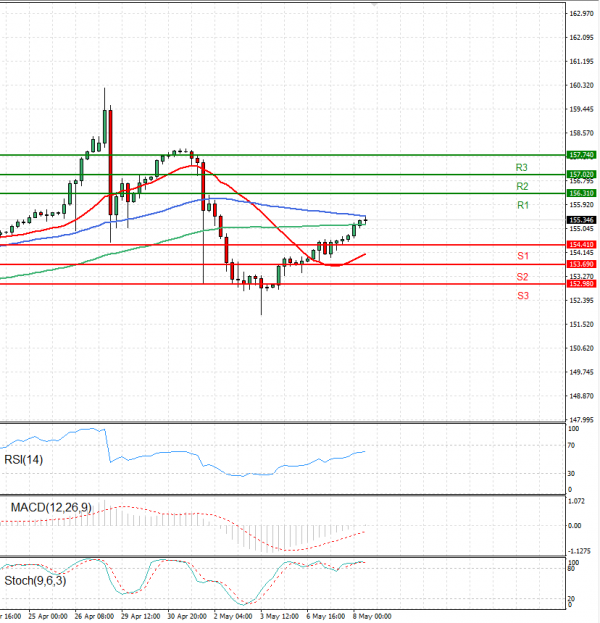Click the RSI 30 level value

(x=571, y=474)
